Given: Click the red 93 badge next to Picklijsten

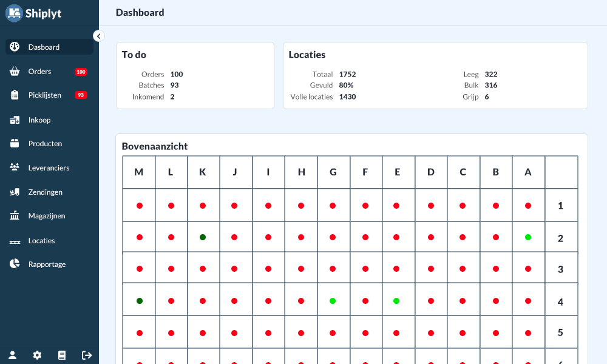Looking at the screenshot, I should (x=81, y=95).
